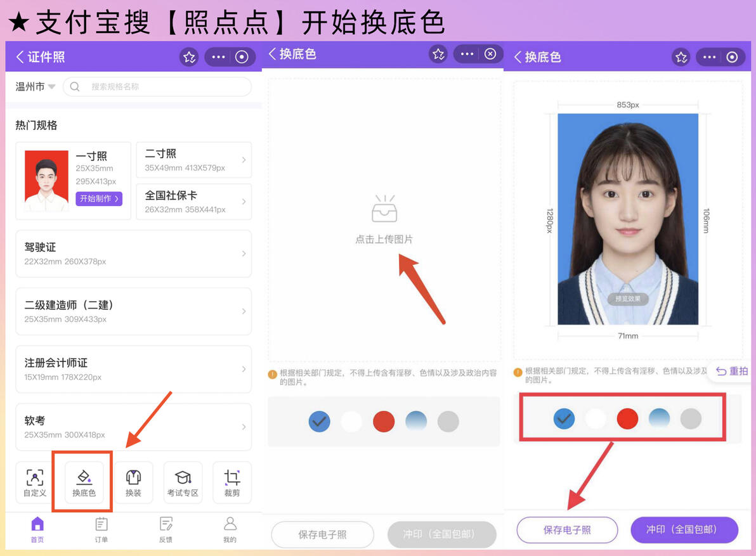Open the 自定义 custom size tool
Image resolution: width=756 pixels, height=556 pixels.
pyautogui.click(x=35, y=482)
